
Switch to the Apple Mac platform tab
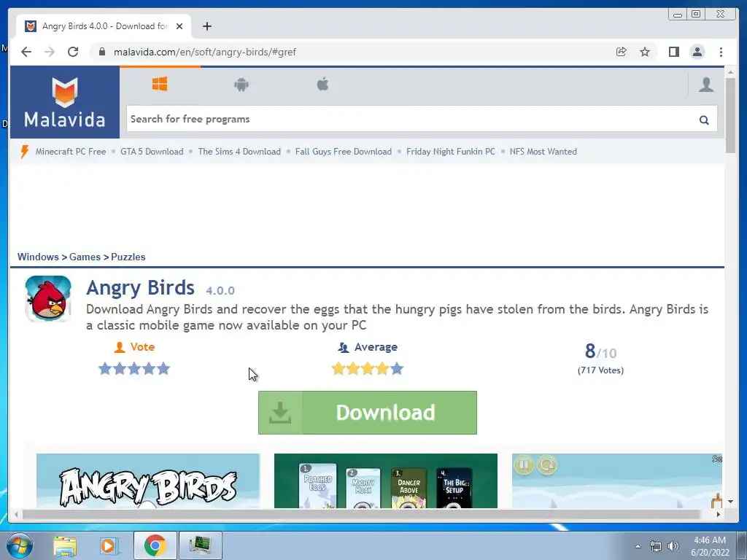tap(322, 85)
